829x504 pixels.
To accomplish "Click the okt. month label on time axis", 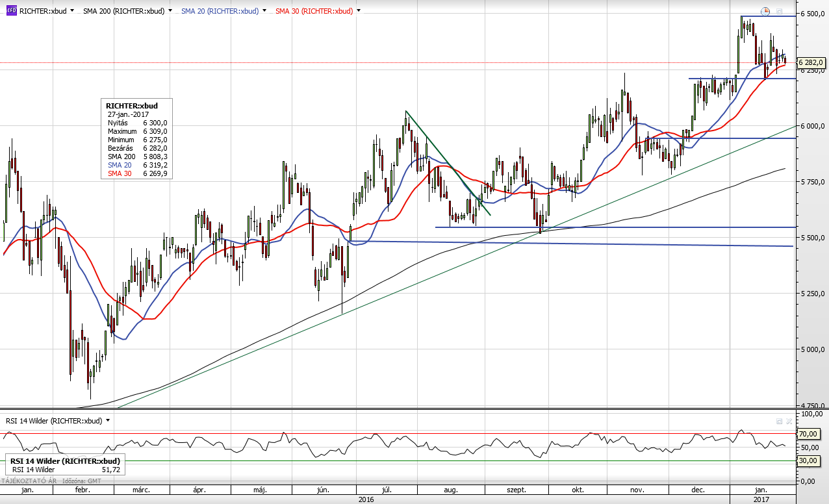I will tap(578, 490).
